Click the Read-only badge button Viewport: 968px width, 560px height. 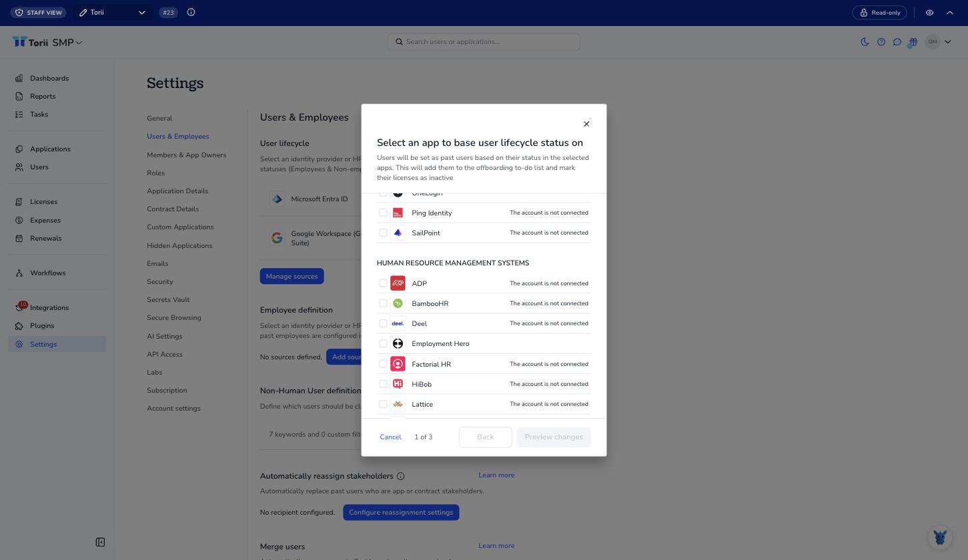point(881,13)
